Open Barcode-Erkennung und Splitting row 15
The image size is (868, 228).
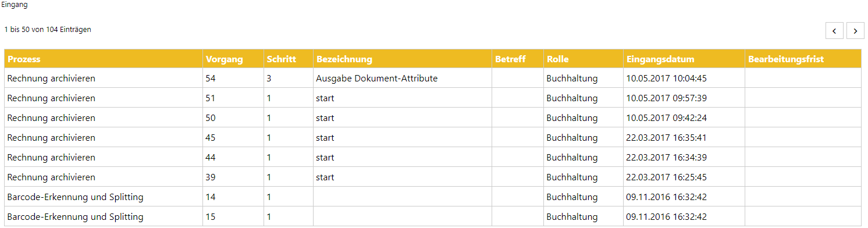click(x=433, y=217)
